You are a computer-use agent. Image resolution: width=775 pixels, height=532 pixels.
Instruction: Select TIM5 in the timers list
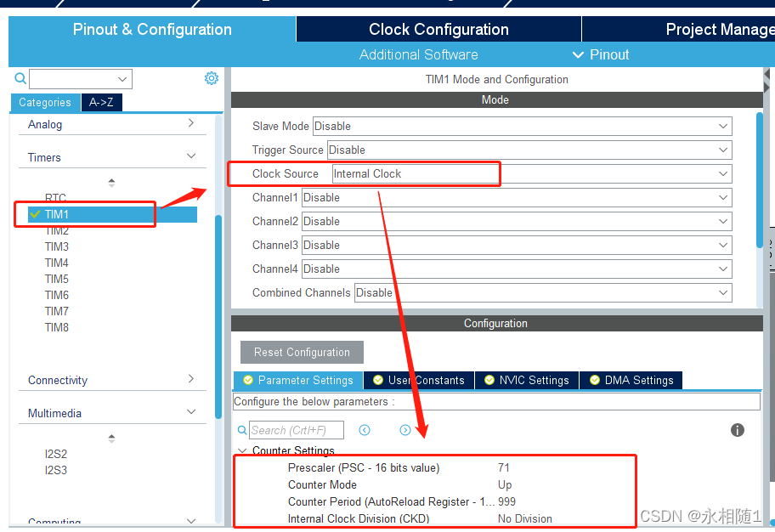click(57, 279)
